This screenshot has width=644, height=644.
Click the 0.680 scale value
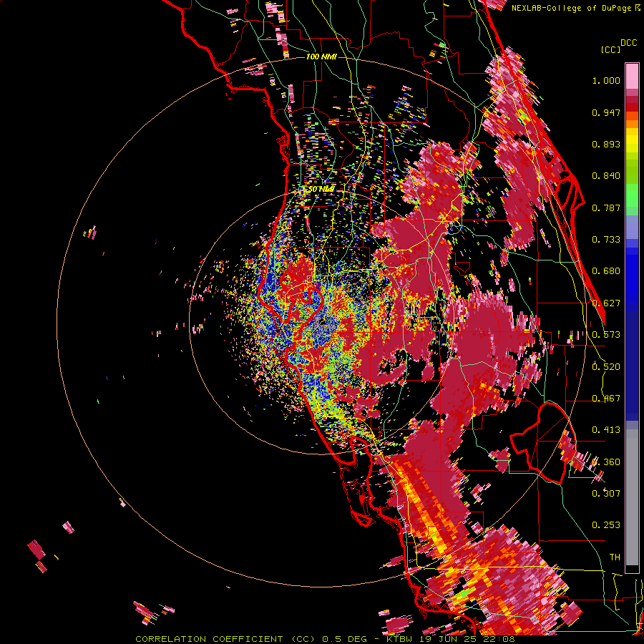coord(606,271)
